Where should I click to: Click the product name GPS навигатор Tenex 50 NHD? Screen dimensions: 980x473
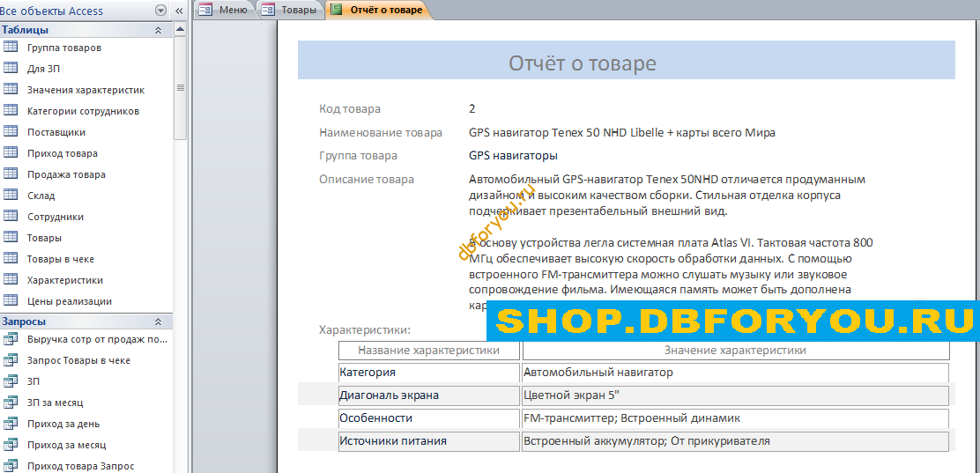(622, 132)
